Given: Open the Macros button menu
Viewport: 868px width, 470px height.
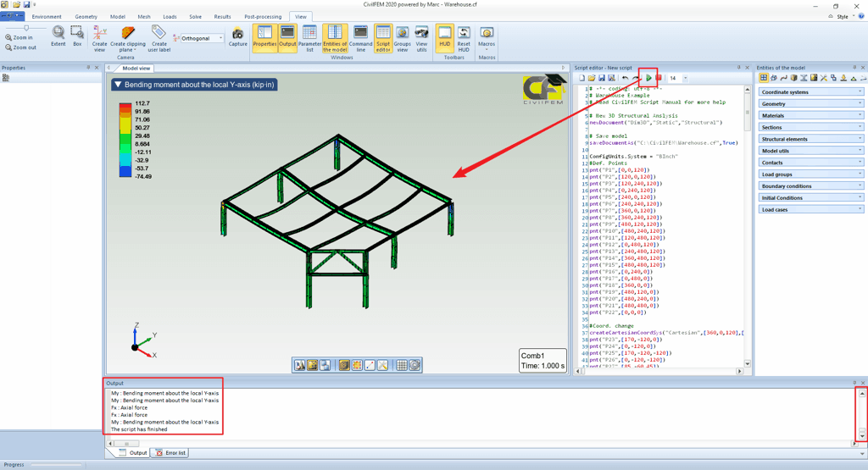Looking at the screenshot, I should (x=487, y=38).
